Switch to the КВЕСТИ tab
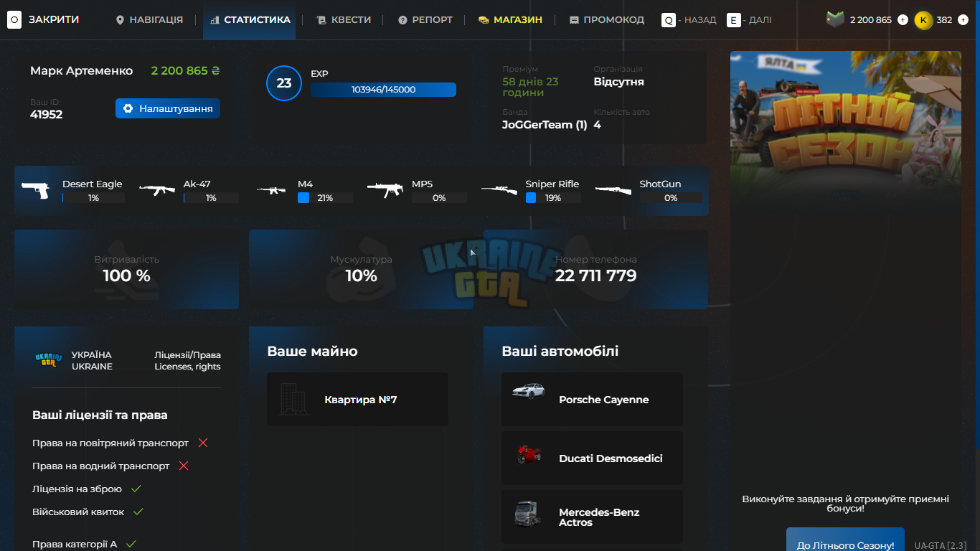The height and width of the screenshot is (551, 980). 344,20
